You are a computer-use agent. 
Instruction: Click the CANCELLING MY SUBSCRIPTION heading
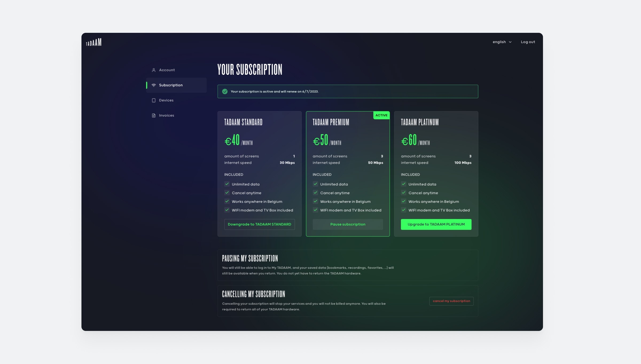[253, 294]
